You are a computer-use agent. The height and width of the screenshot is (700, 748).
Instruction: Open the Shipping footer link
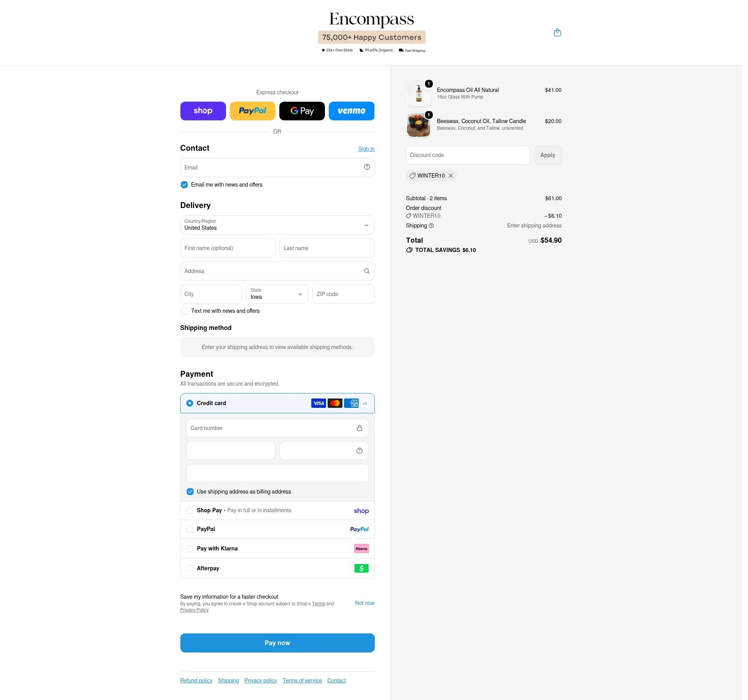pyautogui.click(x=228, y=681)
